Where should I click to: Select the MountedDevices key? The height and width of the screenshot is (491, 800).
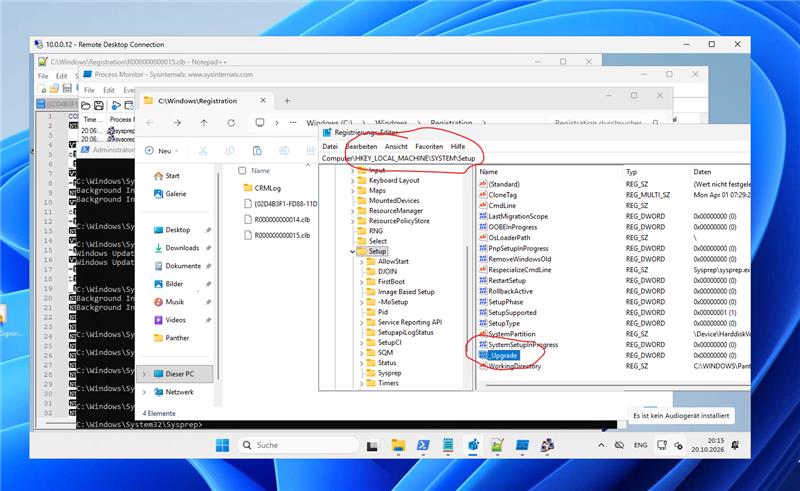(x=394, y=201)
